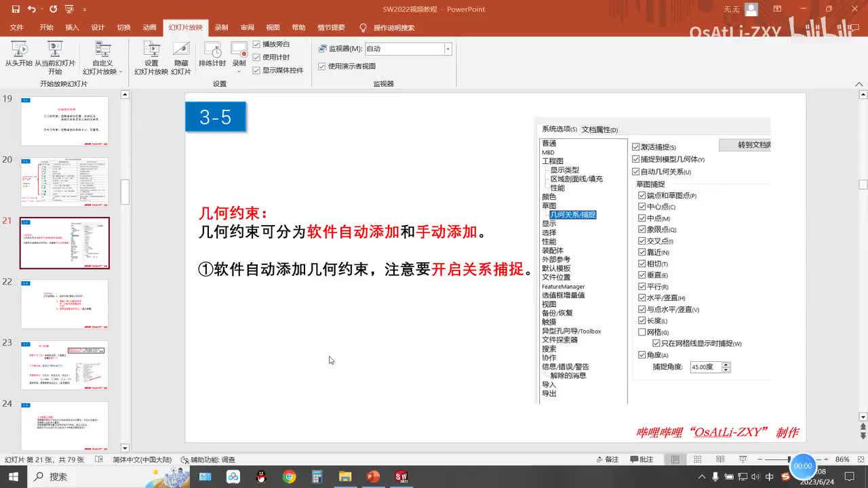Click slide text 几何约束: heading
Image resolution: width=868 pixels, height=488 pixels.
tap(233, 213)
